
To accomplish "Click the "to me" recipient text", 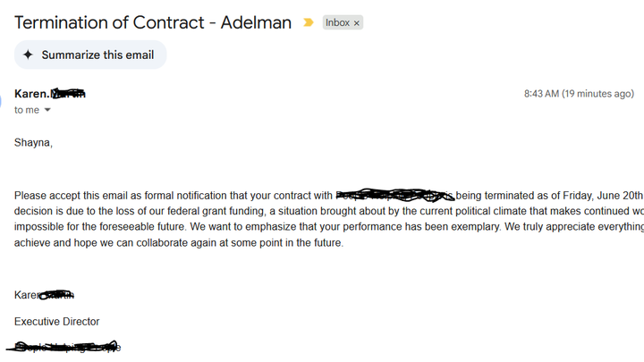I will pyautogui.click(x=27, y=110).
